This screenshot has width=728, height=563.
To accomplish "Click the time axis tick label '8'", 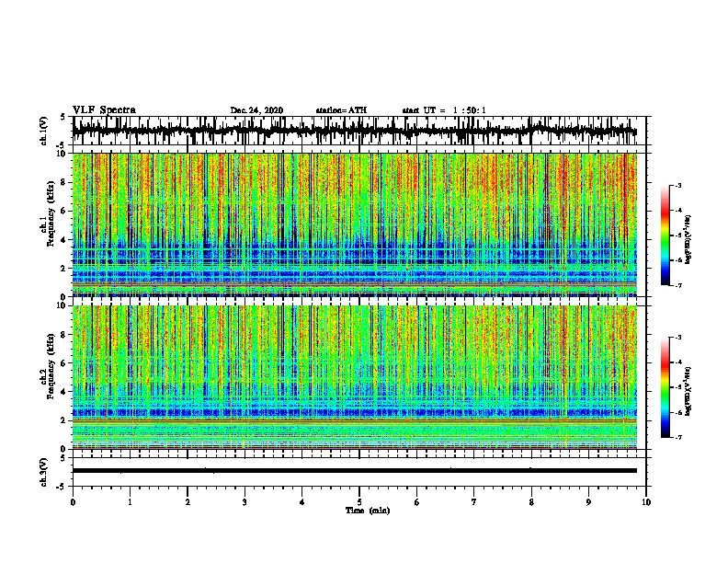I will pyautogui.click(x=531, y=502).
